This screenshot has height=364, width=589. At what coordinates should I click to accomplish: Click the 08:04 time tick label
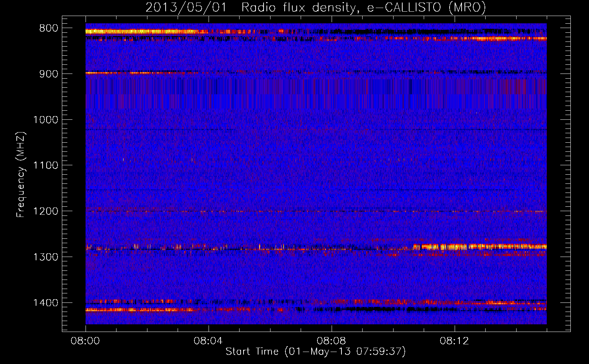(x=209, y=341)
